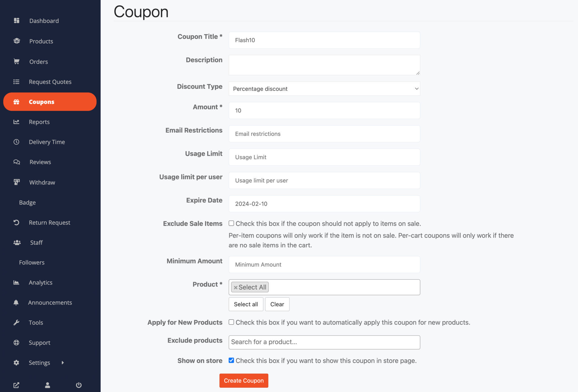Check Apply for New Products option
The height and width of the screenshot is (392, 578).
[231, 322]
